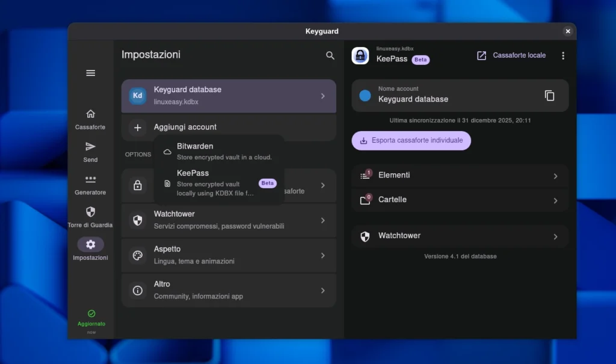Viewport: 616px width, 364px height.
Task: Open Altro community and app info
Action: (229, 290)
